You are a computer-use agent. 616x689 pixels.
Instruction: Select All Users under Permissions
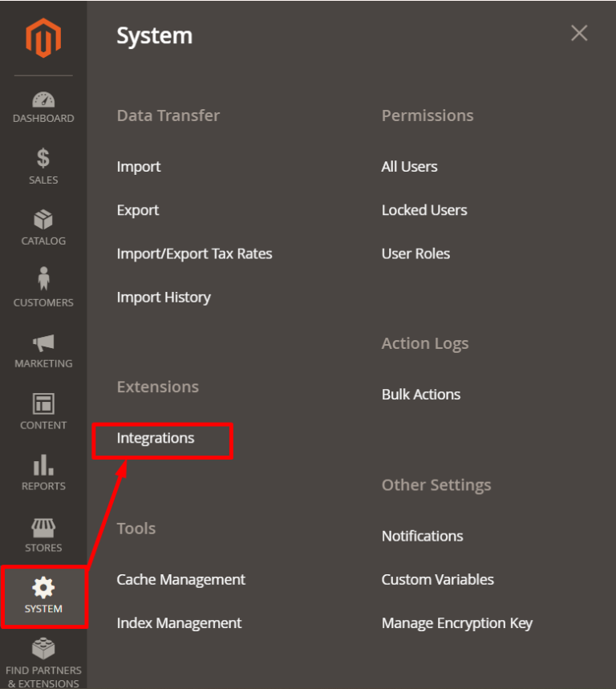(x=409, y=166)
